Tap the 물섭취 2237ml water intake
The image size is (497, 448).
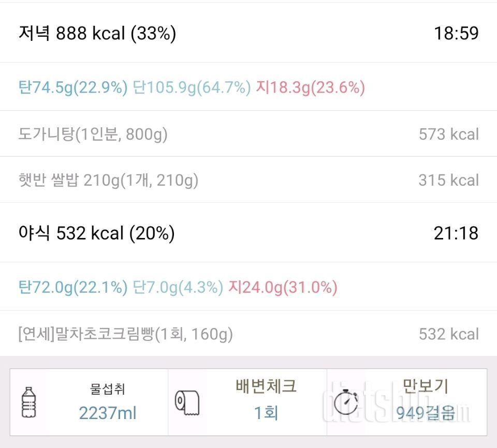[x=108, y=402]
